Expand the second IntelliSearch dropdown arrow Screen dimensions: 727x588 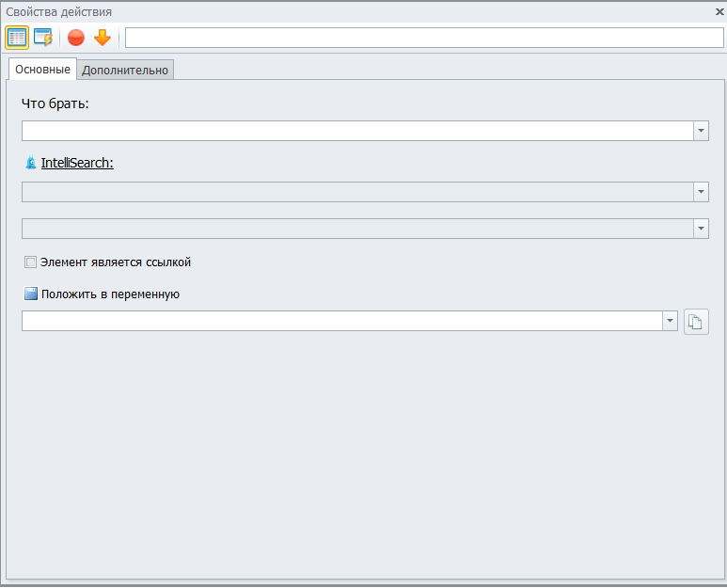tap(701, 229)
